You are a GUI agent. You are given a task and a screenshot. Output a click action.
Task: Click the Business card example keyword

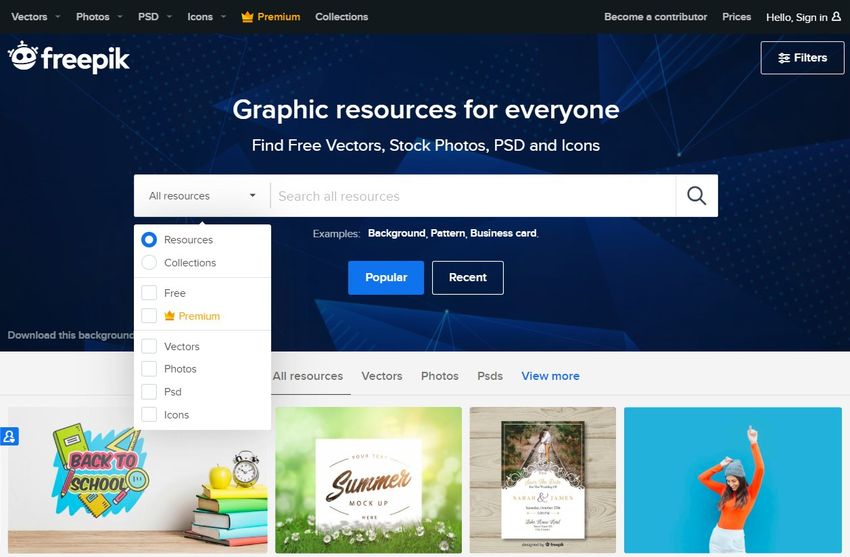[x=504, y=233]
